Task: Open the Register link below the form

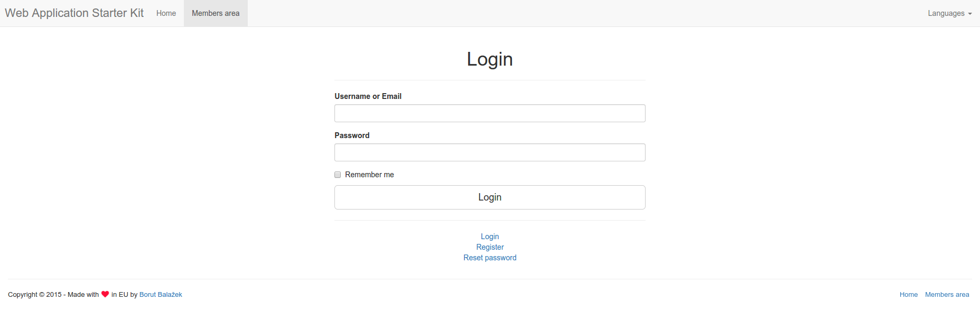Action: pyautogui.click(x=490, y=247)
